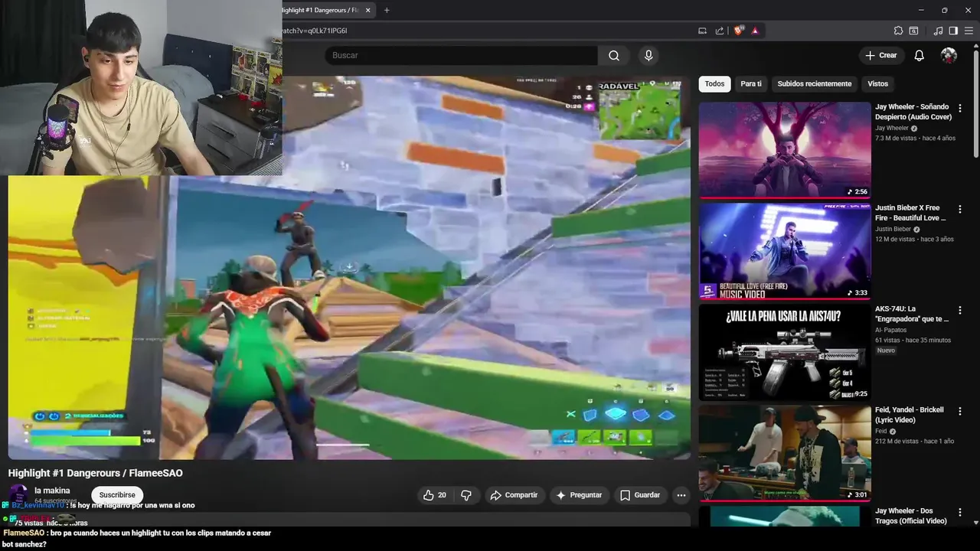Screen dimensions: 980x551
Task: Open the wallet icon next to extensions
Action: (913, 31)
